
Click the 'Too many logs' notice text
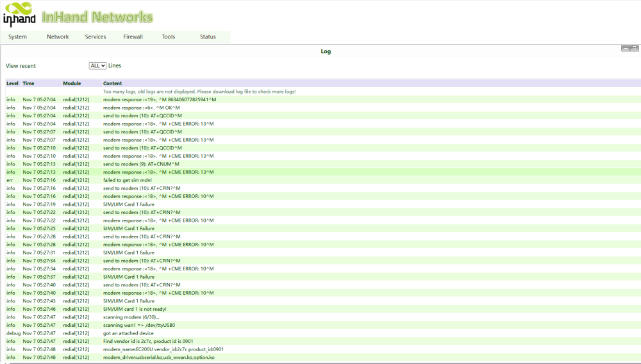[199, 92]
